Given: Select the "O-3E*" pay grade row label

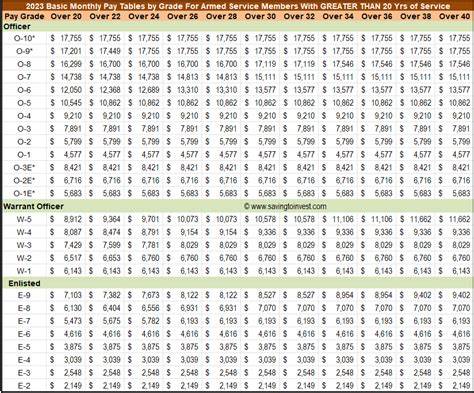Looking at the screenshot, I should [24, 168].
